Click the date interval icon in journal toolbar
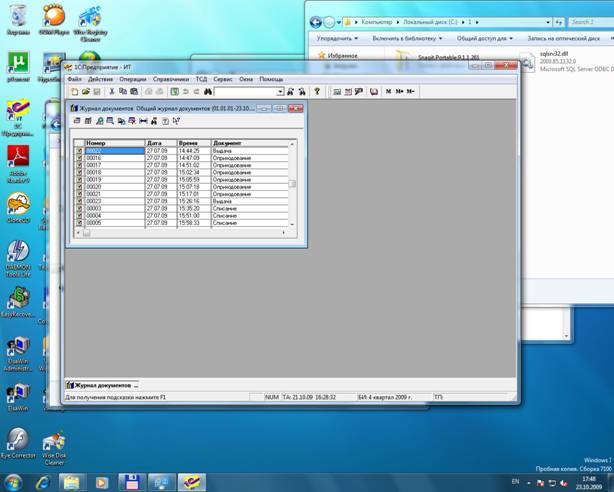 point(143,121)
